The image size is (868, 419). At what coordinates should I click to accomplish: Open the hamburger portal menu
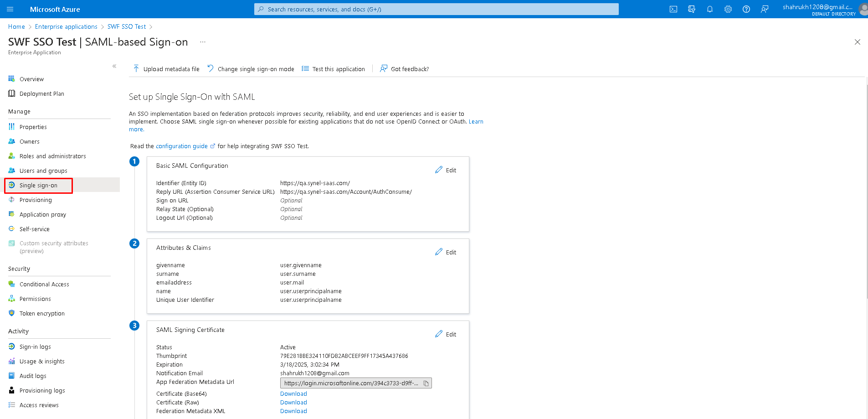pyautogui.click(x=10, y=9)
